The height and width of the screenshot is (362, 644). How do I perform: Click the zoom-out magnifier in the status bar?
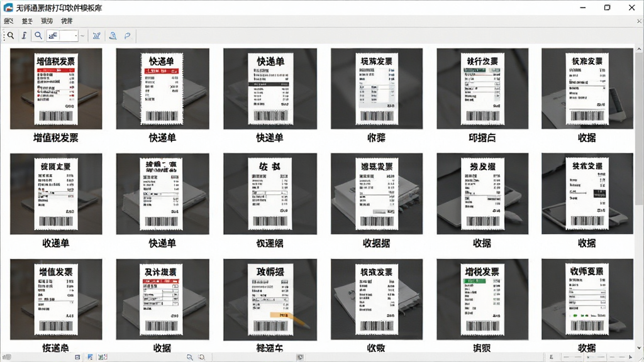189,357
